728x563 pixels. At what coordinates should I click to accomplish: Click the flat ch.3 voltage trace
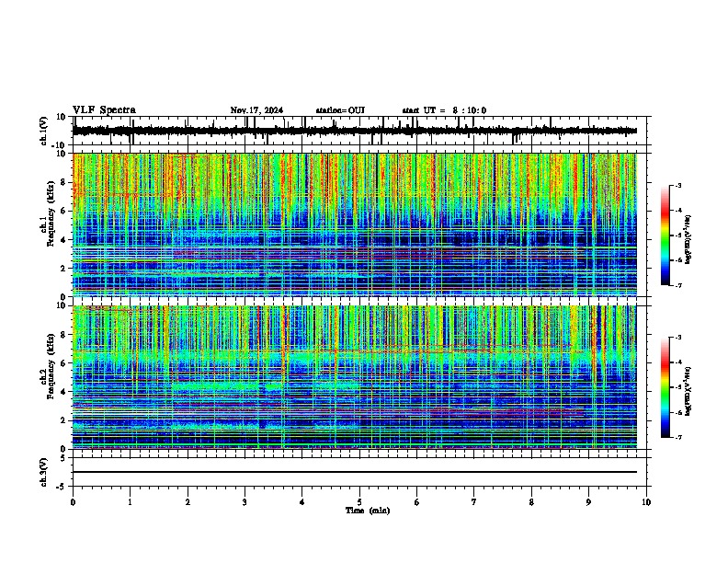(355, 472)
